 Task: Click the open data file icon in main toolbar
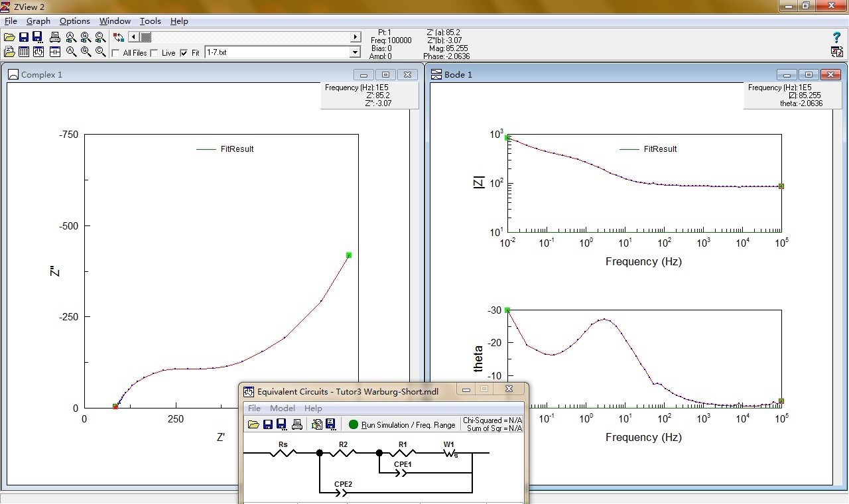9,37
